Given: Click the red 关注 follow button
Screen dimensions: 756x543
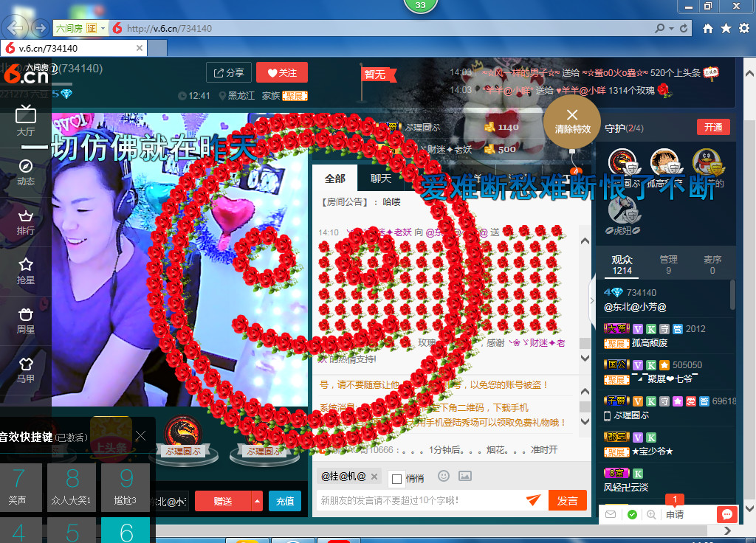Looking at the screenshot, I should click(282, 73).
